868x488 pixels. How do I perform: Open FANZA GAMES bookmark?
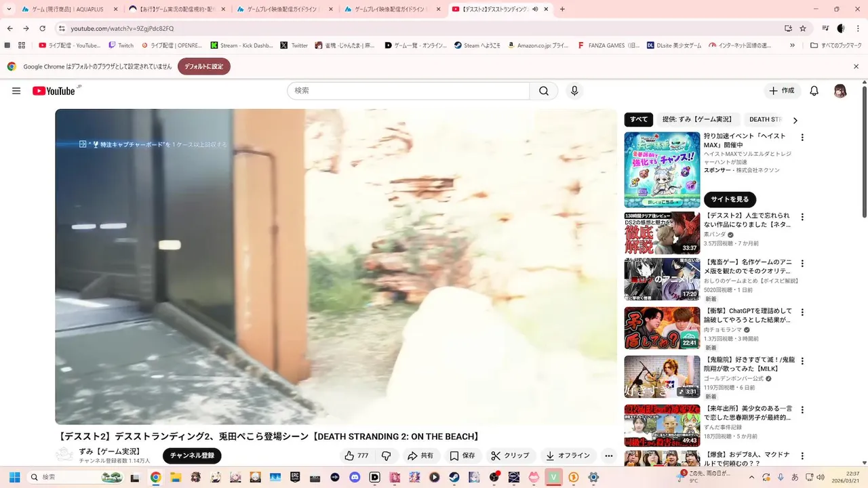point(608,45)
